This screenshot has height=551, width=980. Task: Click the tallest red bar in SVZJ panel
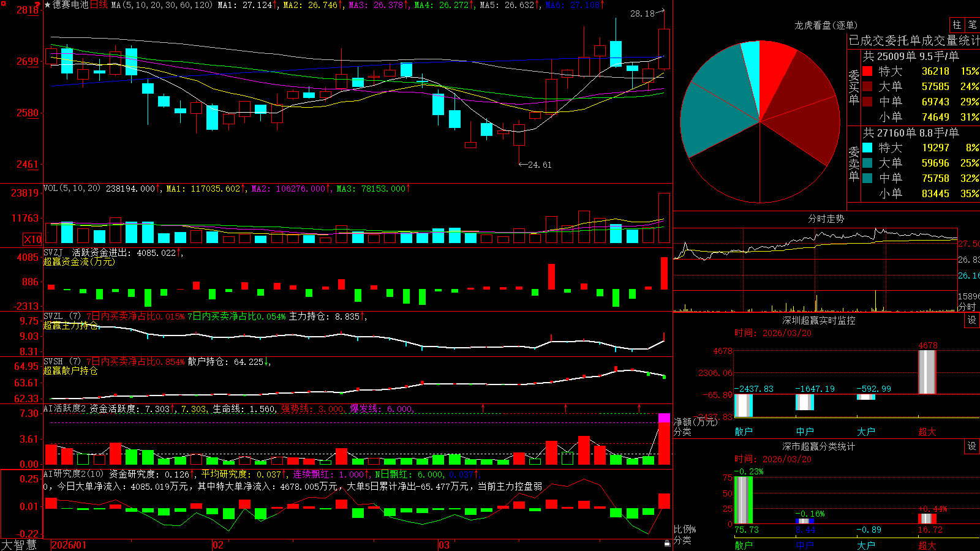[664, 273]
